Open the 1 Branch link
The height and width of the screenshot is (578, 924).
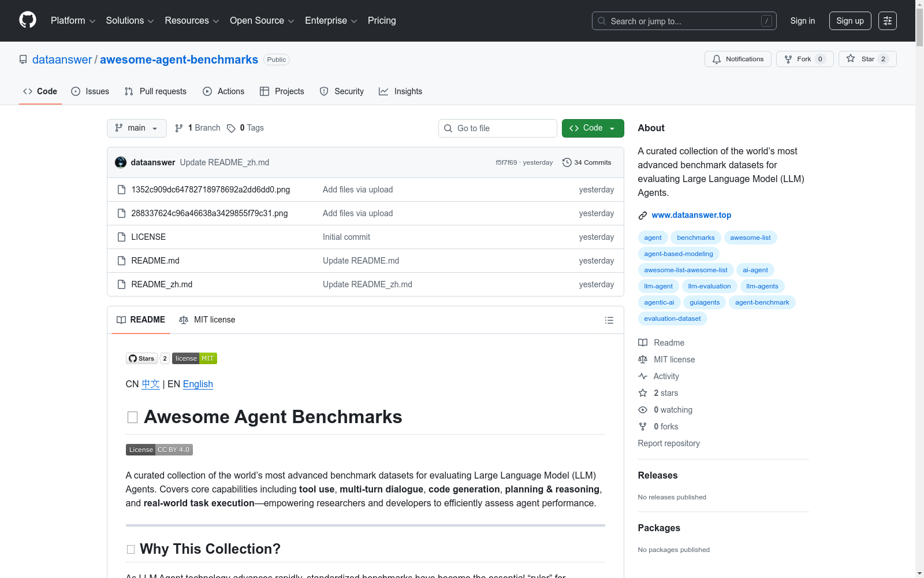click(198, 128)
